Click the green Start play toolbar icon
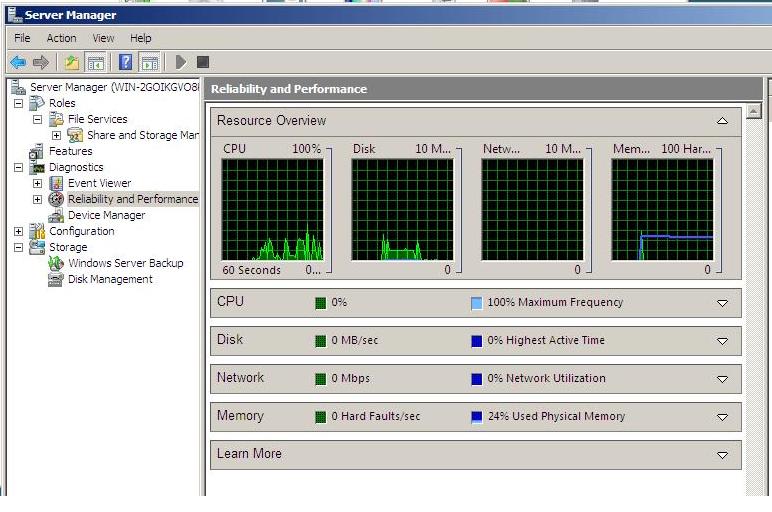Screen dimensions: 772x512 (x=181, y=63)
